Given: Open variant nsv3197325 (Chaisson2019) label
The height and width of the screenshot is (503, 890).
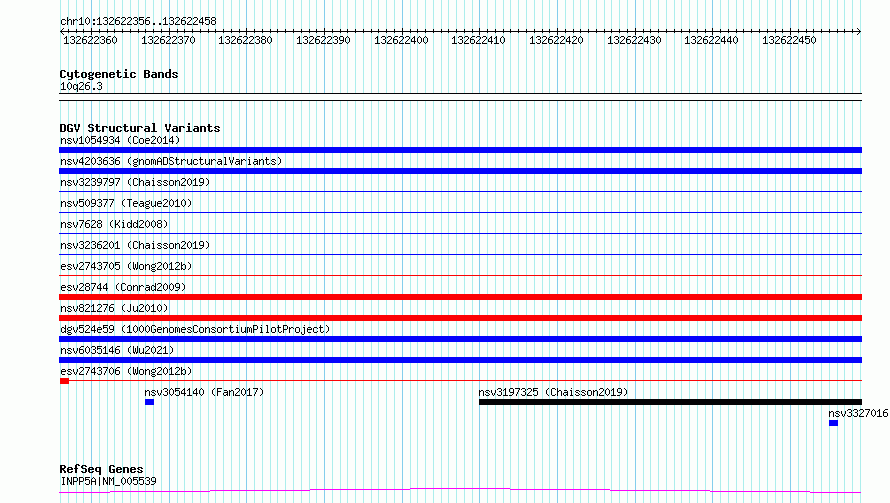Looking at the screenshot, I should click(553, 392).
